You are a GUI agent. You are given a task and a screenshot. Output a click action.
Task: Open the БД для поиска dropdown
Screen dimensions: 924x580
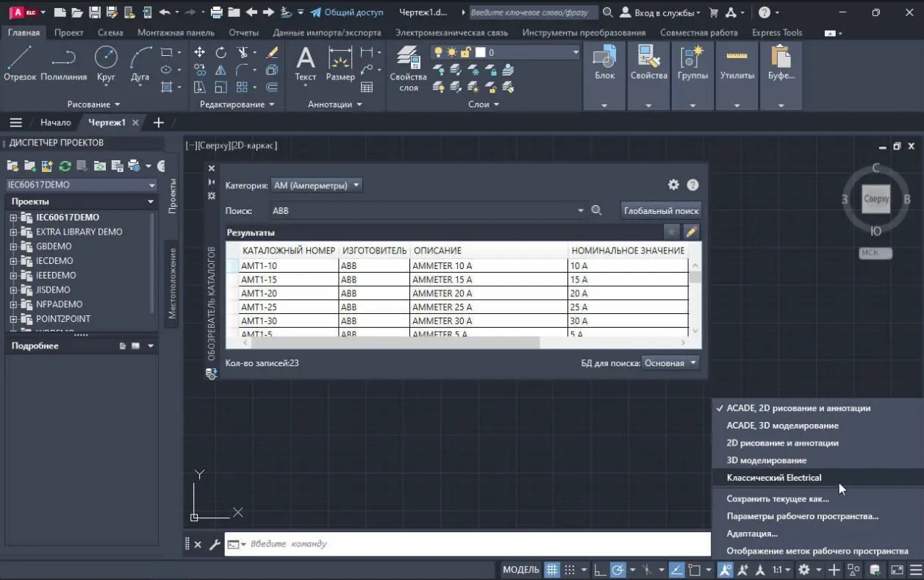(670, 363)
